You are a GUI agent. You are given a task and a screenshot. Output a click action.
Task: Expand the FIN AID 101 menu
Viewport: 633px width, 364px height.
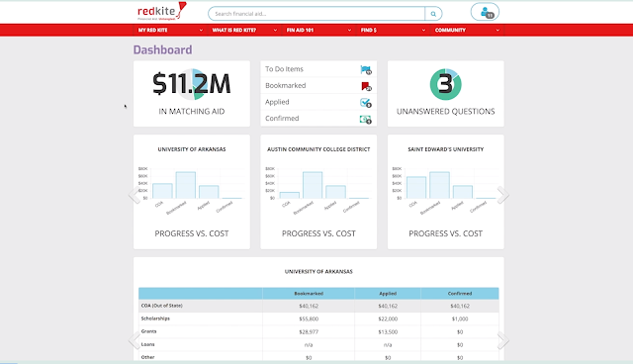(318, 31)
